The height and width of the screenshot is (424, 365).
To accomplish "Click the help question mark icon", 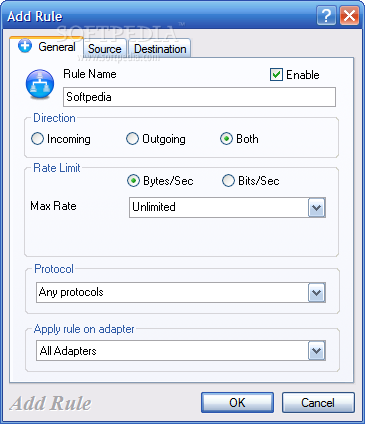I will 326,15.
